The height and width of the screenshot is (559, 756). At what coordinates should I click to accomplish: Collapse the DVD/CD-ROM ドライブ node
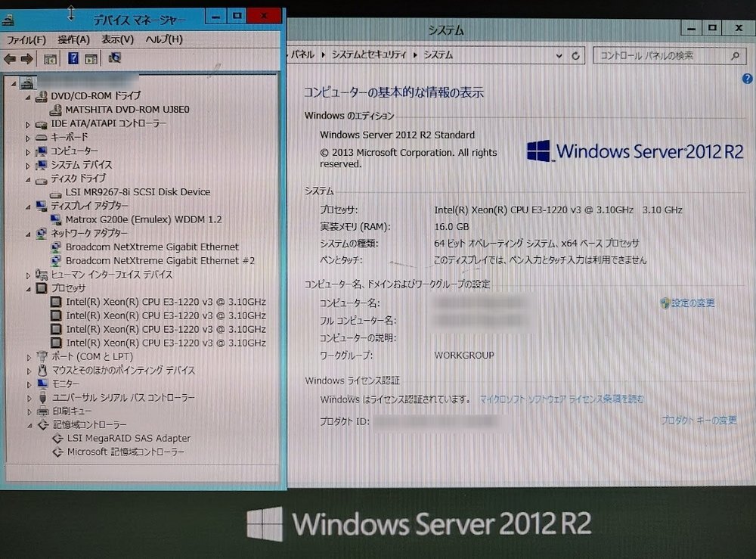pyautogui.click(x=28, y=97)
